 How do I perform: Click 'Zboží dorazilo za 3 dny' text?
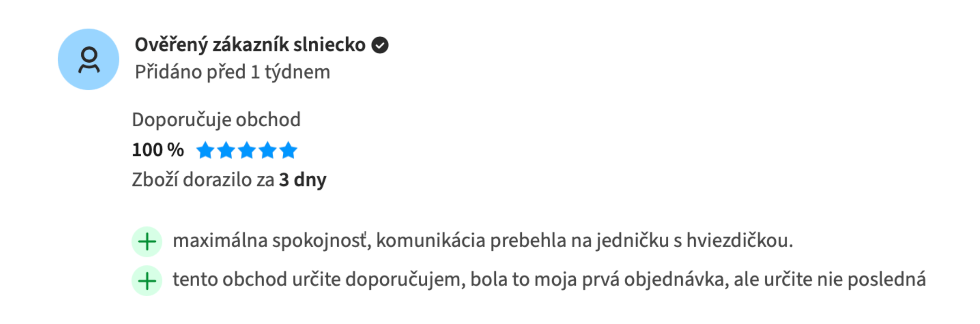click(229, 180)
